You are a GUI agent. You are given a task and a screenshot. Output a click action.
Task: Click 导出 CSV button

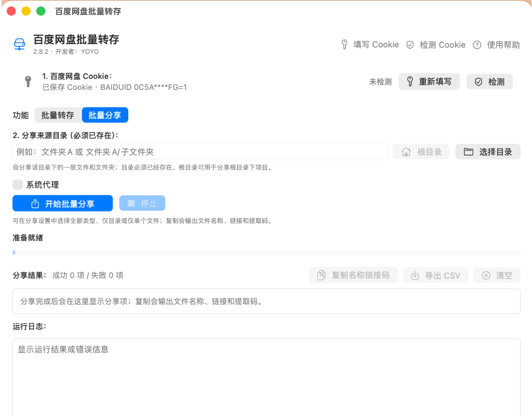pyautogui.click(x=436, y=275)
